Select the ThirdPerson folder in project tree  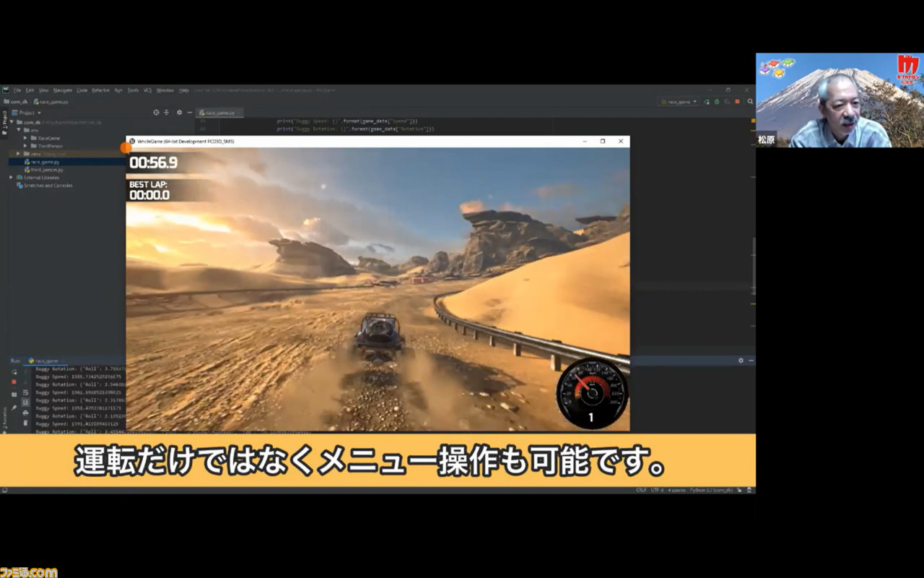[x=48, y=146]
